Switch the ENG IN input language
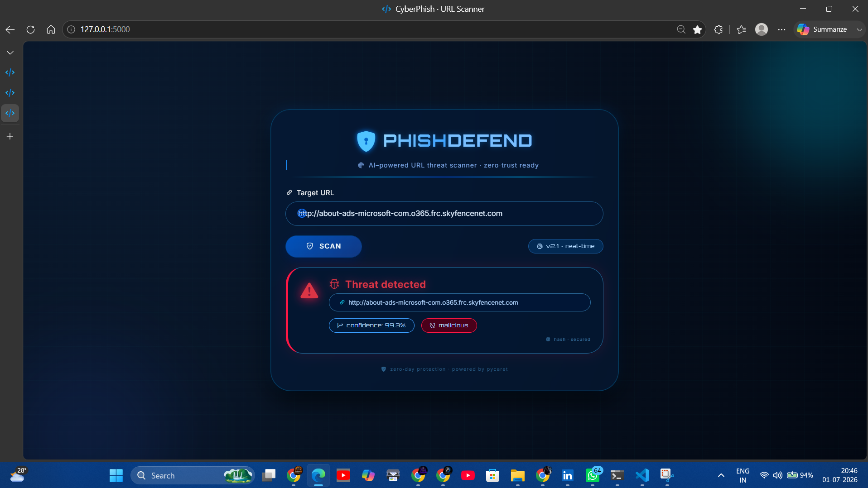 tap(743, 475)
